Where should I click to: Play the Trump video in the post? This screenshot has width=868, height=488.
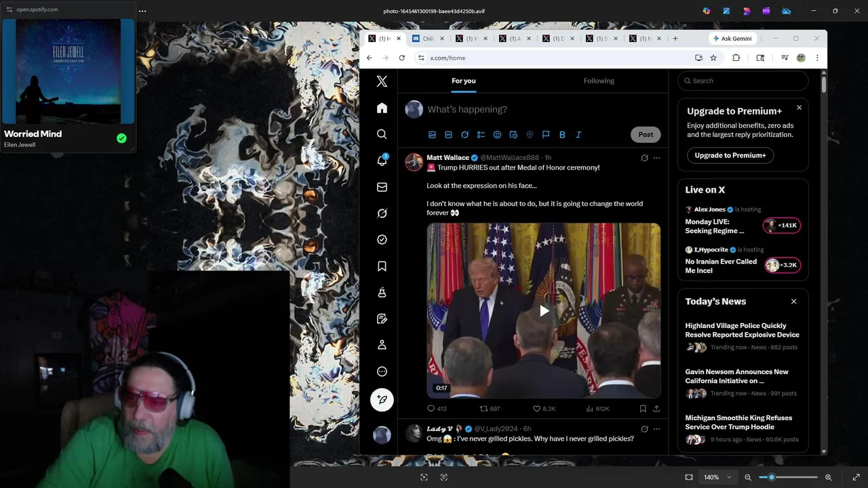coord(544,311)
